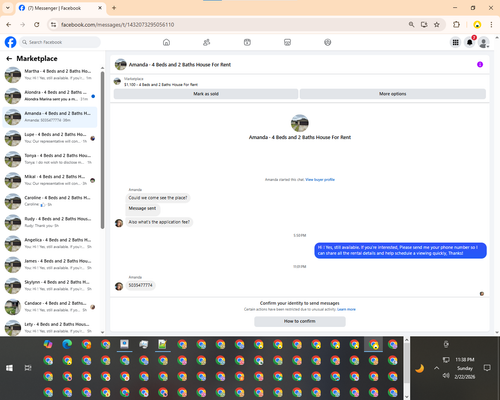Open Groups icon in top navigation
Image resolution: width=500 pixels, height=400 pixels.
(328, 42)
